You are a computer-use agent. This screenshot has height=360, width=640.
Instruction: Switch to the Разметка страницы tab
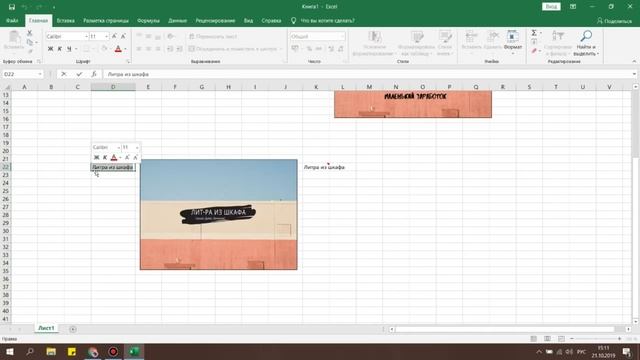106,21
